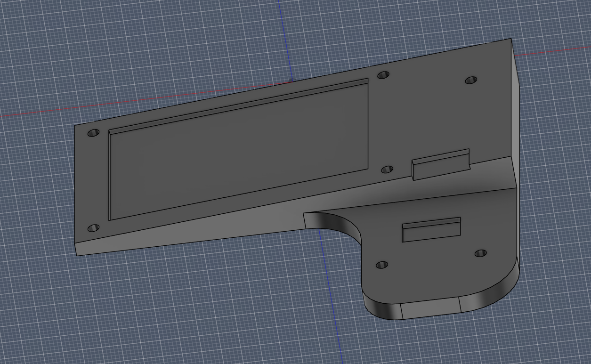Select the raised tab on the rounded lobe
Image resolution: width=591 pixels, height=364 pixels.
[x=431, y=229]
